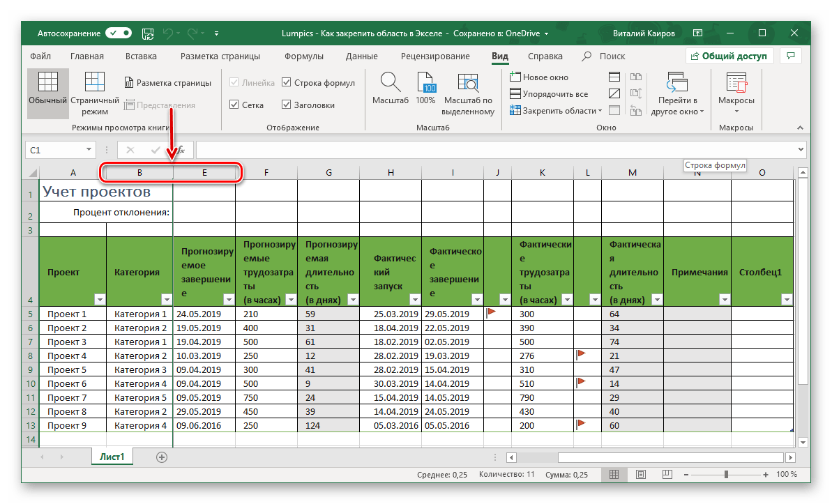
Task: Open filter dropdown for Категория column
Action: click(x=166, y=300)
